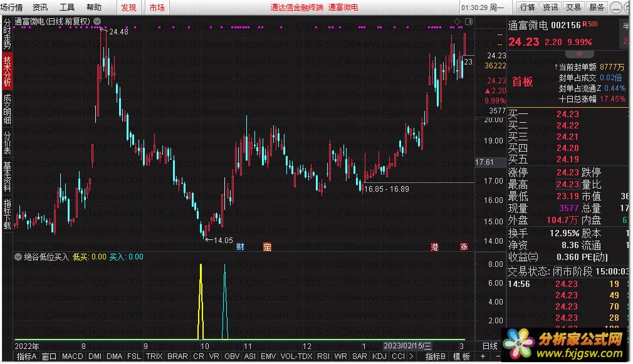The height and width of the screenshot is (364, 633).
Task: Click the 14:56 trade tick row
Action: coord(567,284)
